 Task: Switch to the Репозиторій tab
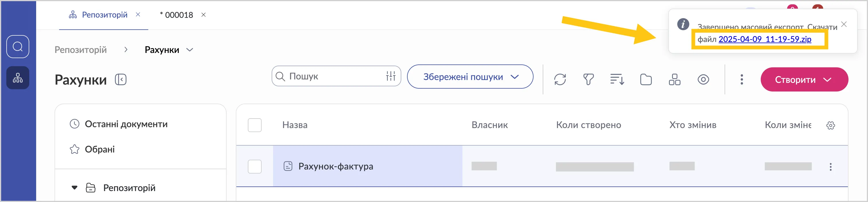[104, 15]
